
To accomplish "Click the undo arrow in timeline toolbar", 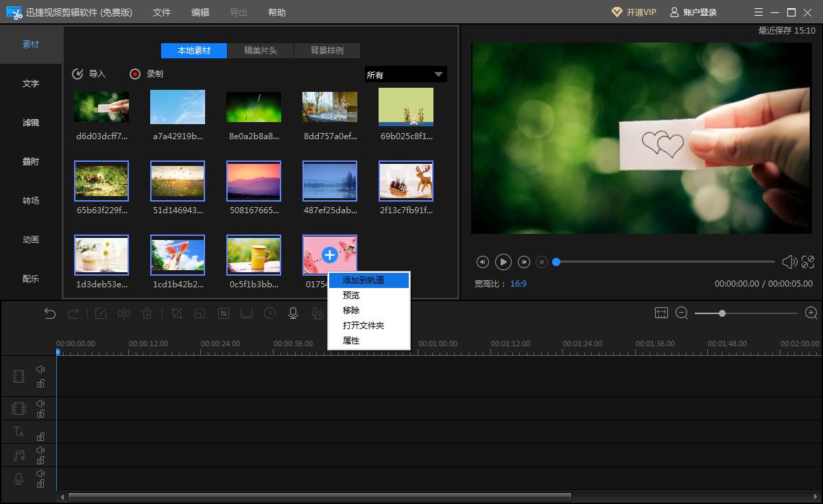I will click(x=50, y=313).
